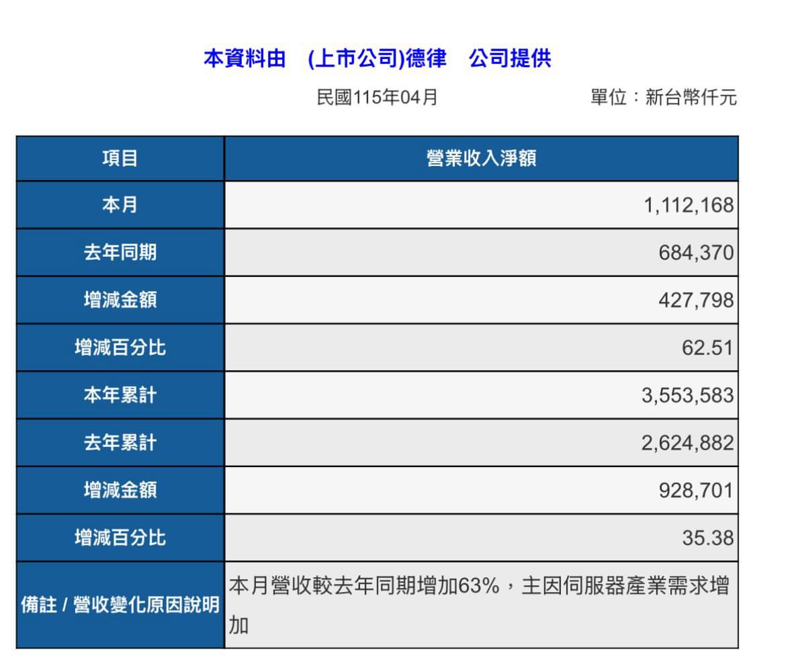This screenshot has height=672, width=792.
Task: Click the 營業收入淨額 column header
Action: pos(482,159)
